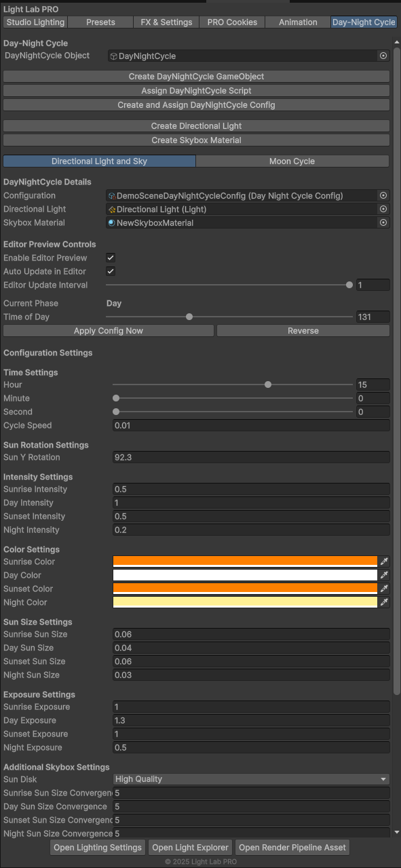Toggle Auto Update in Editor checkbox
The width and height of the screenshot is (401, 868).
(111, 271)
